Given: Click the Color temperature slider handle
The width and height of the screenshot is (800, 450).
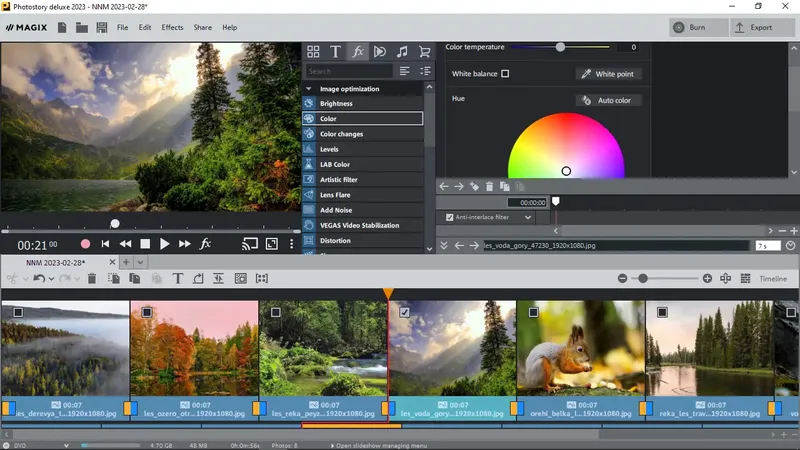Looking at the screenshot, I should pyautogui.click(x=560, y=47).
